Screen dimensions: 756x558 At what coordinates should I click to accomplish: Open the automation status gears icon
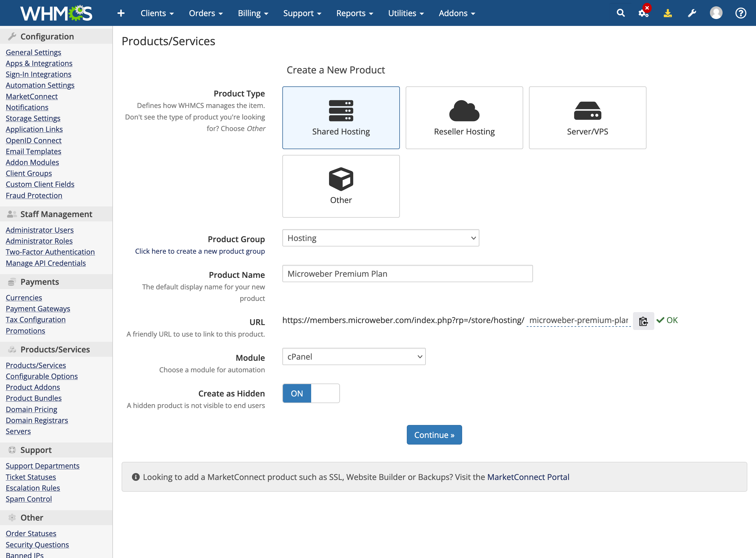643,13
